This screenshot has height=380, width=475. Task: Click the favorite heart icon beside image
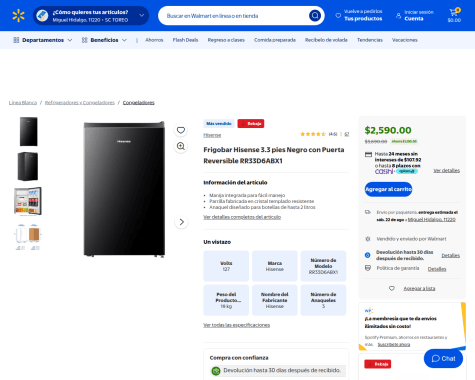click(181, 130)
